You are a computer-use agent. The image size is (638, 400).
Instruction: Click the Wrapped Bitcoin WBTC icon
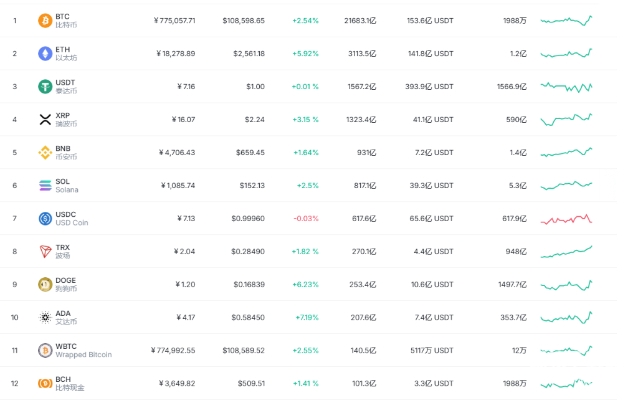click(45, 350)
